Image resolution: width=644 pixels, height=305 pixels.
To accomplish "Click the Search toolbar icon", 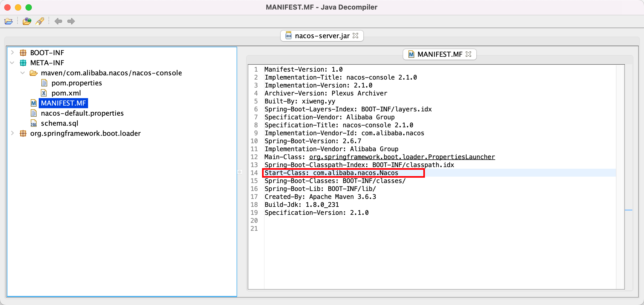I will (x=40, y=21).
